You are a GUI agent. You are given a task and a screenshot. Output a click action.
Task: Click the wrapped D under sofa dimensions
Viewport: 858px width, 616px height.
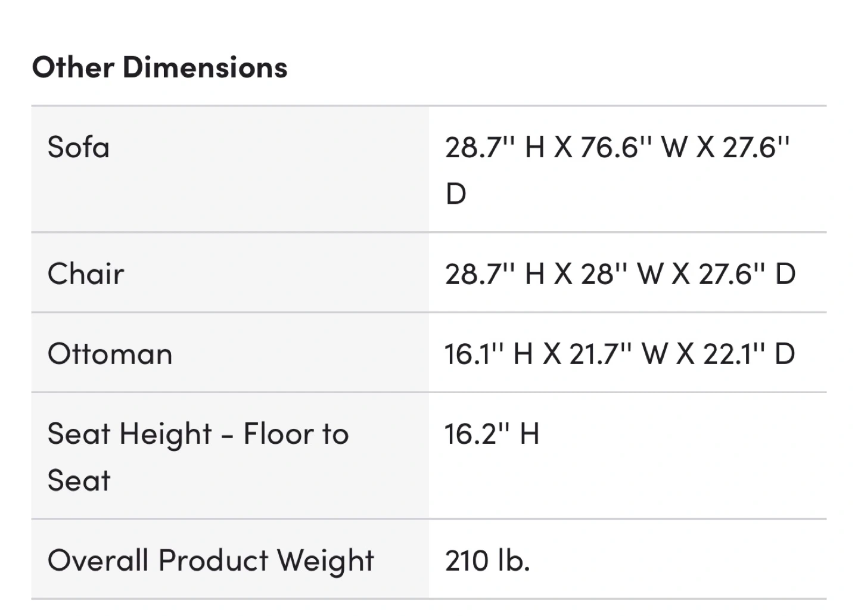coord(456,194)
